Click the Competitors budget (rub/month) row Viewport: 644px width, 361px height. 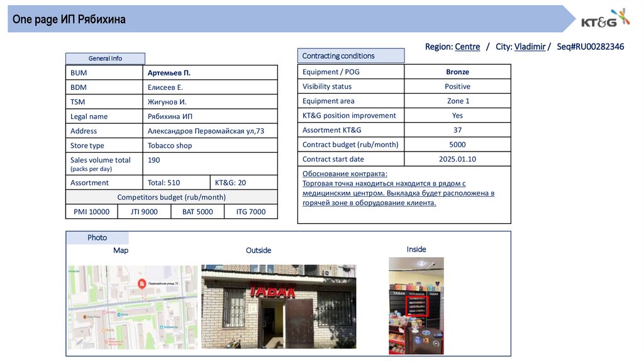point(172,197)
